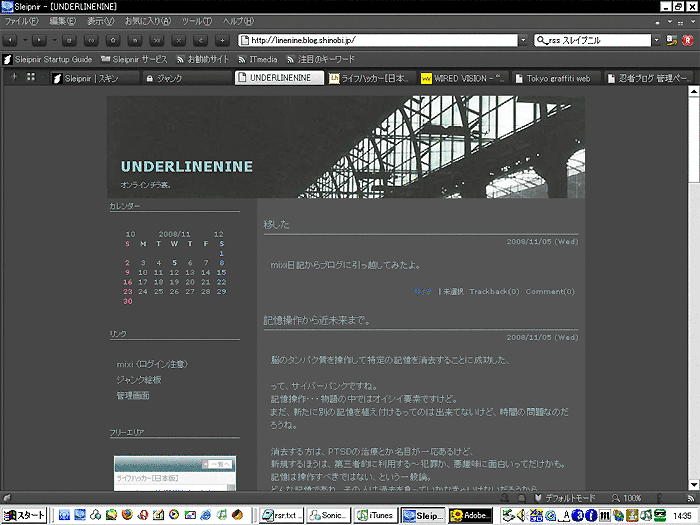The height and width of the screenshot is (525, 700).
Task: Open the Forward button history dropdown arrow
Action: 54,40
